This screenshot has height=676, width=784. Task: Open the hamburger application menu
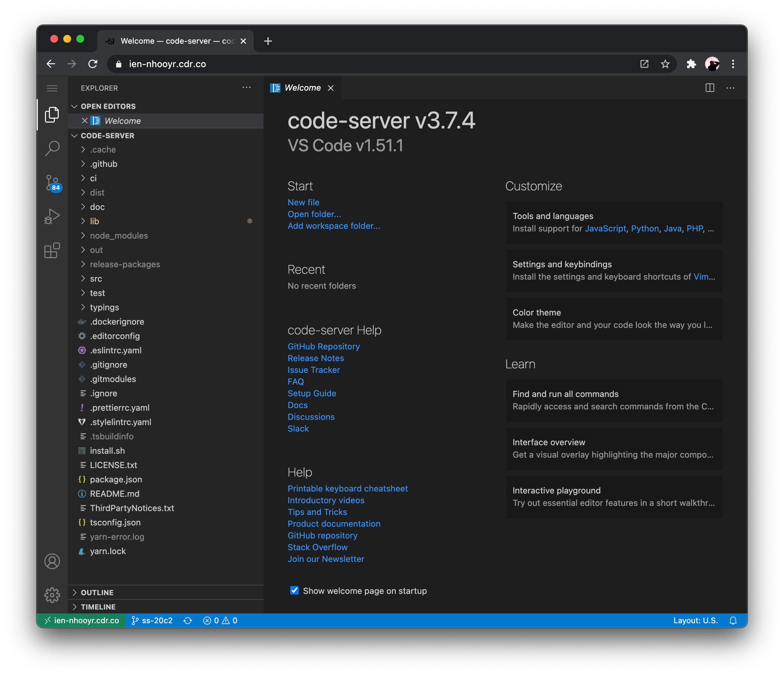click(x=52, y=88)
